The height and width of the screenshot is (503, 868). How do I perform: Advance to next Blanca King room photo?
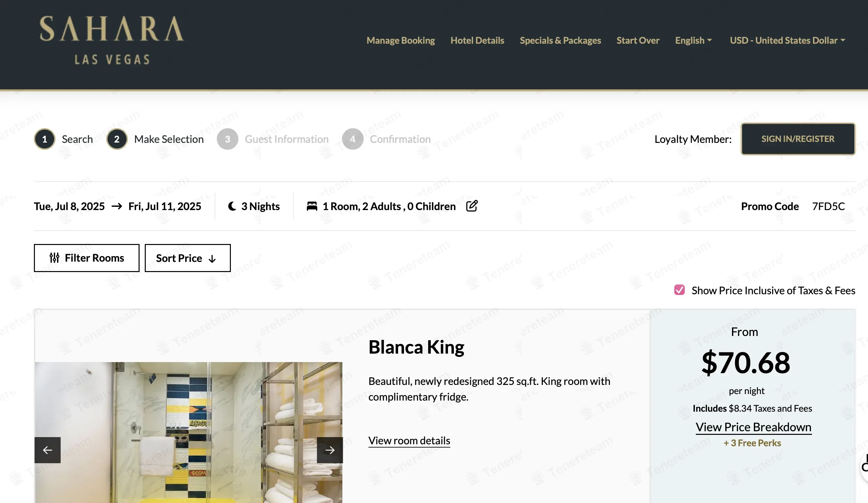pos(330,450)
